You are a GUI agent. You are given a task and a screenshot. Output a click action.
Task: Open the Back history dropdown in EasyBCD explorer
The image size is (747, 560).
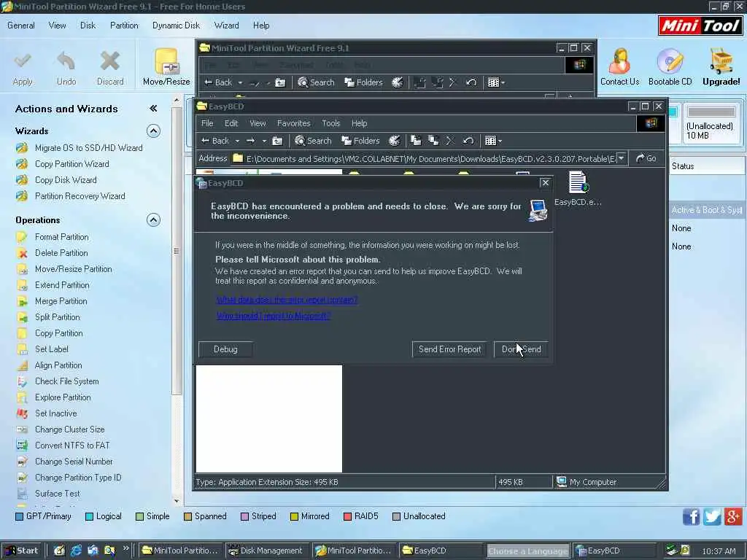[x=237, y=141]
